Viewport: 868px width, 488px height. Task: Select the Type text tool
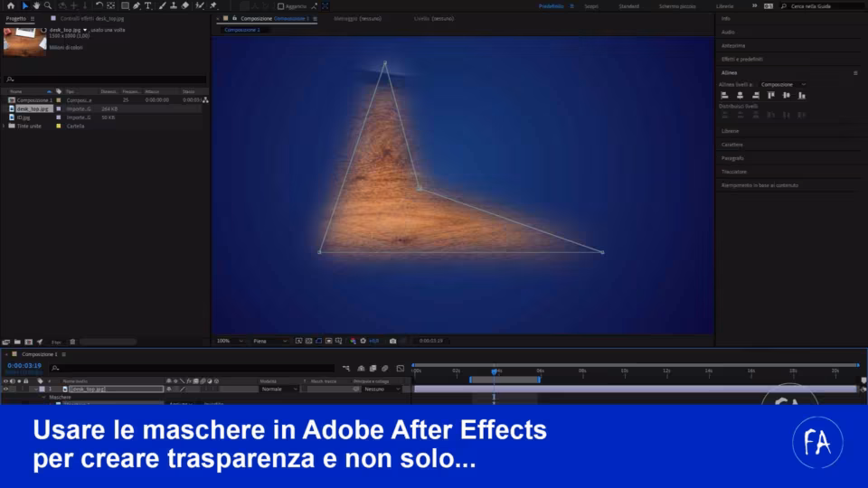147,5
